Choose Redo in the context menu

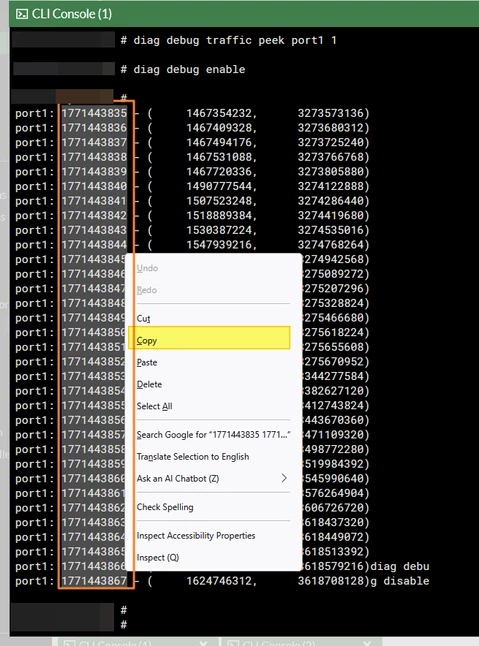tap(147, 290)
